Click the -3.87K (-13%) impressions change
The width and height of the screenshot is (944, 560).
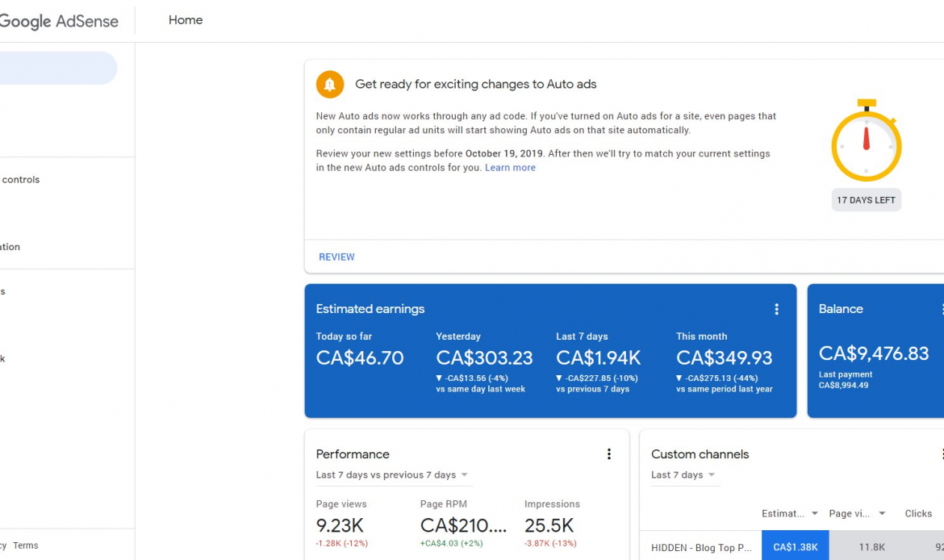click(550, 543)
